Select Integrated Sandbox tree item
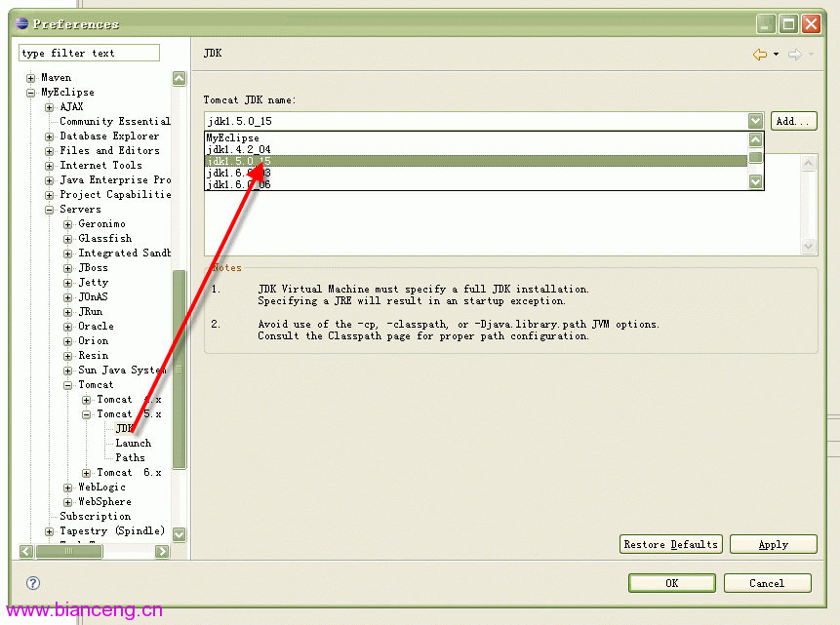This screenshot has height=625, width=840. point(124,253)
